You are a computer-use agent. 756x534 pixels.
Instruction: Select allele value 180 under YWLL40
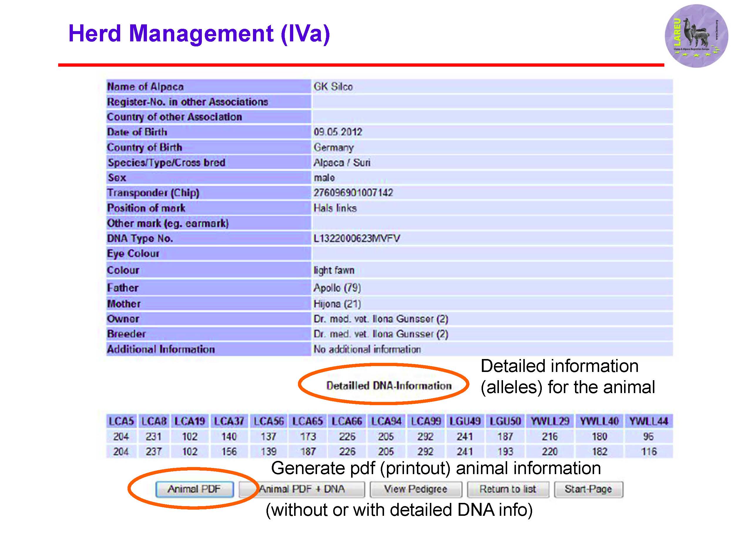599,437
